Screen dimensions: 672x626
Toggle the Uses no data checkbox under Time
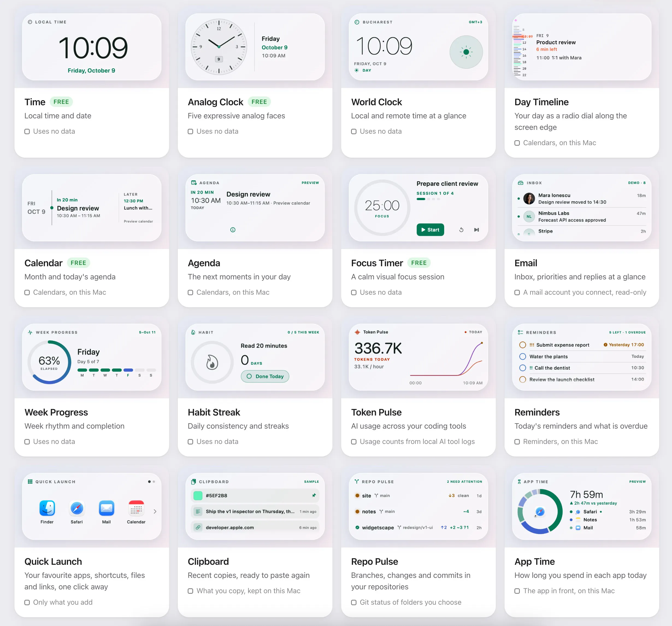click(27, 131)
